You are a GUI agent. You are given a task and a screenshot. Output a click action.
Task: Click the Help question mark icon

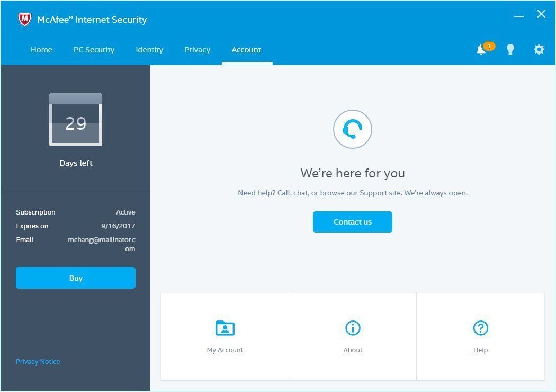click(x=481, y=328)
